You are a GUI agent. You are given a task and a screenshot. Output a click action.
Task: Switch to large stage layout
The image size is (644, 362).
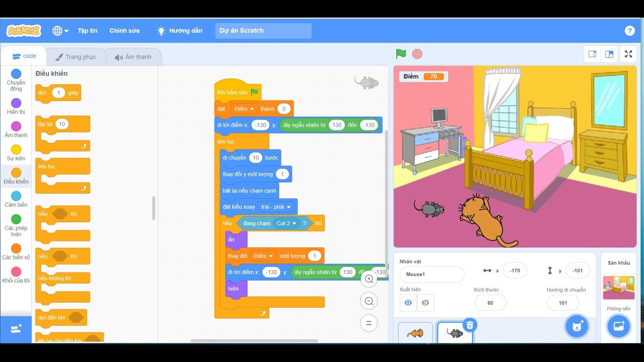609,54
